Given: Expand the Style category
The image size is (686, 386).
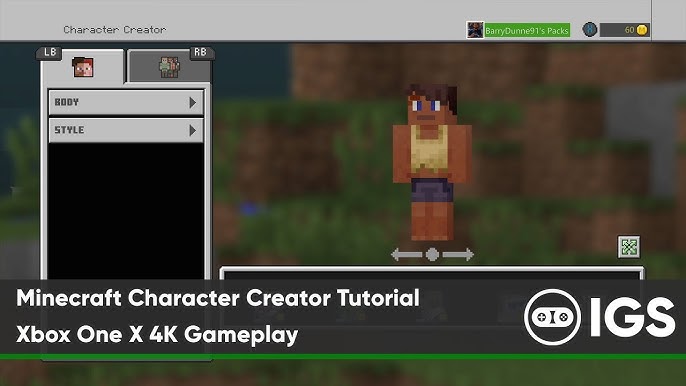Looking at the screenshot, I should 126,130.
